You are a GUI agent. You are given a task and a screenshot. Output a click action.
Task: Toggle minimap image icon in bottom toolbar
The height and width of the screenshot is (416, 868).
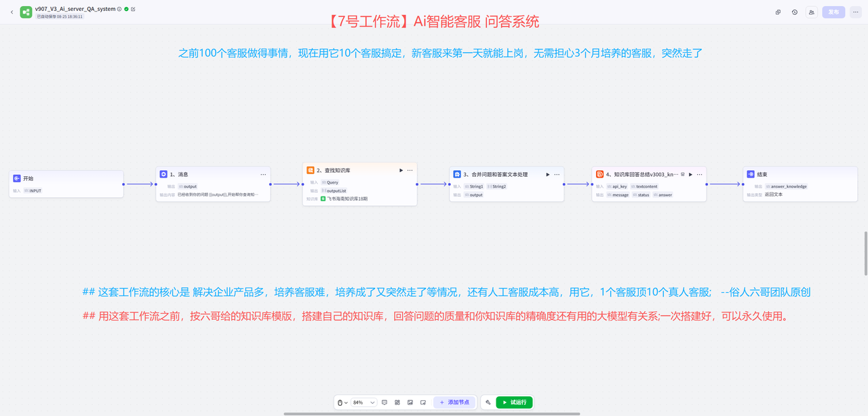[x=410, y=402]
